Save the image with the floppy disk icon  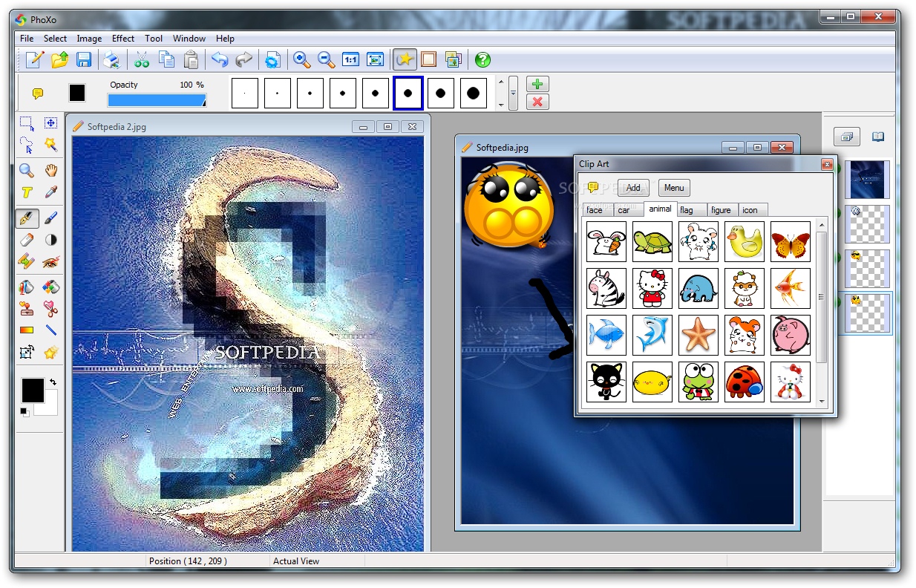(x=84, y=59)
